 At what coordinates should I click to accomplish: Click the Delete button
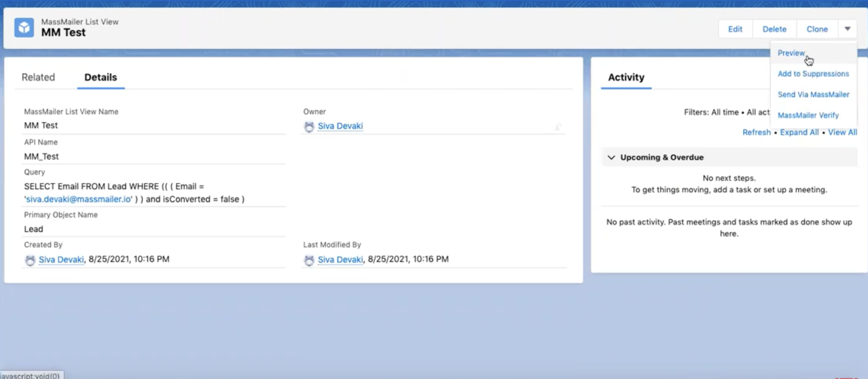click(774, 29)
